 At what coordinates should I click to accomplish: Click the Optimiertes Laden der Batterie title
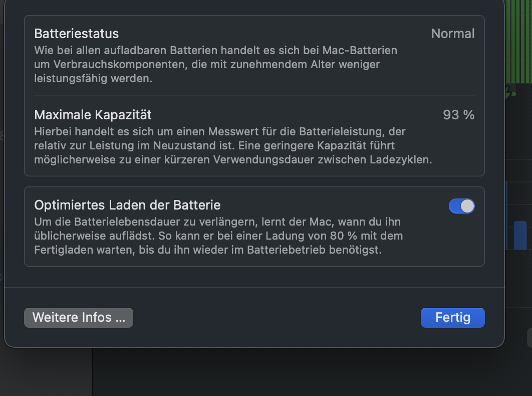pos(127,205)
